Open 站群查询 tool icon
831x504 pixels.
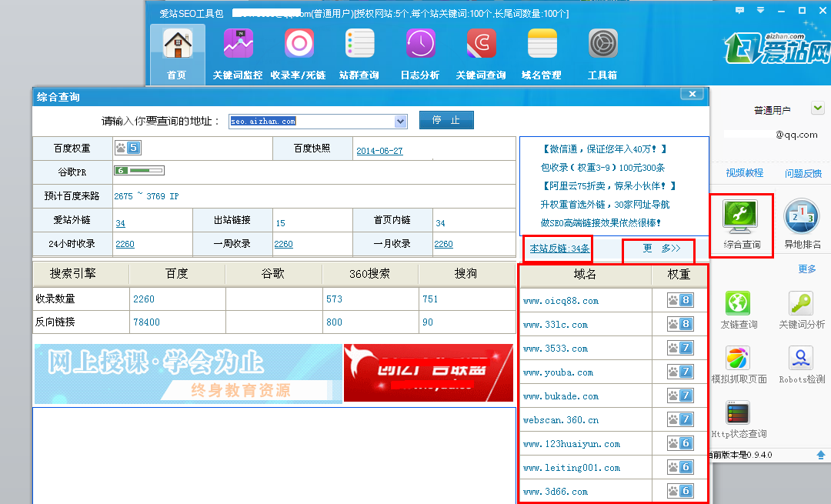click(359, 55)
